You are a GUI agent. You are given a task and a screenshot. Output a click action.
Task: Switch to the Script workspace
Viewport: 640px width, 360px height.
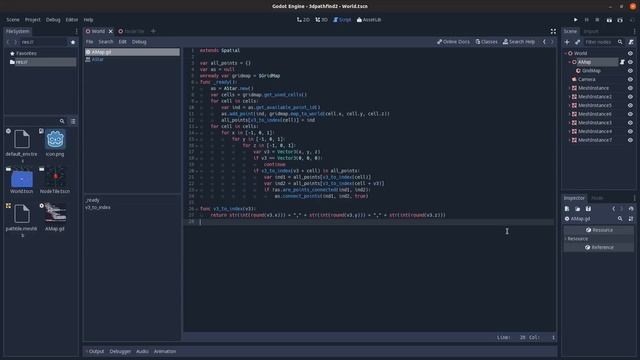point(342,20)
